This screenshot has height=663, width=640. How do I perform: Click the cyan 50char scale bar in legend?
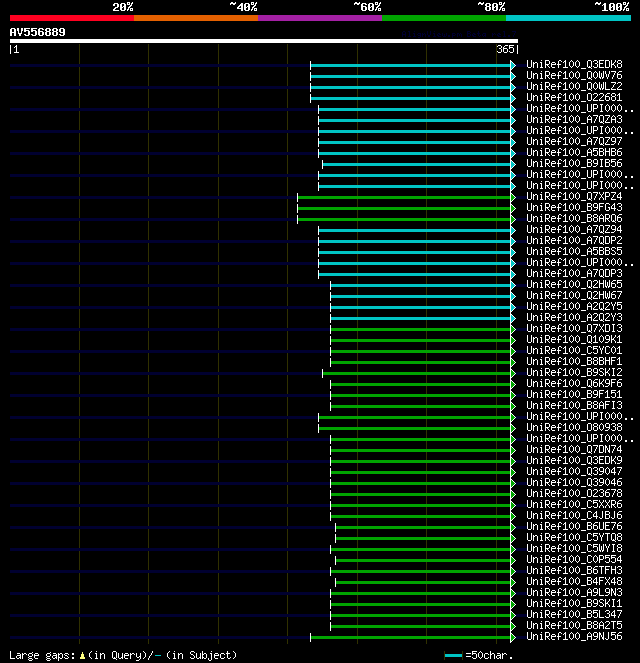click(453, 655)
